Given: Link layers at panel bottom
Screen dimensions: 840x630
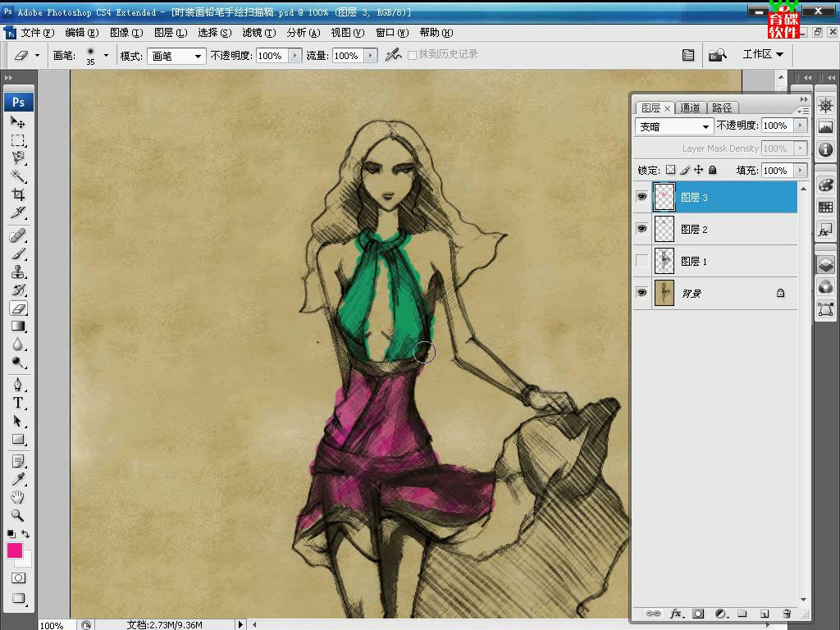Looking at the screenshot, I should 652,614.
